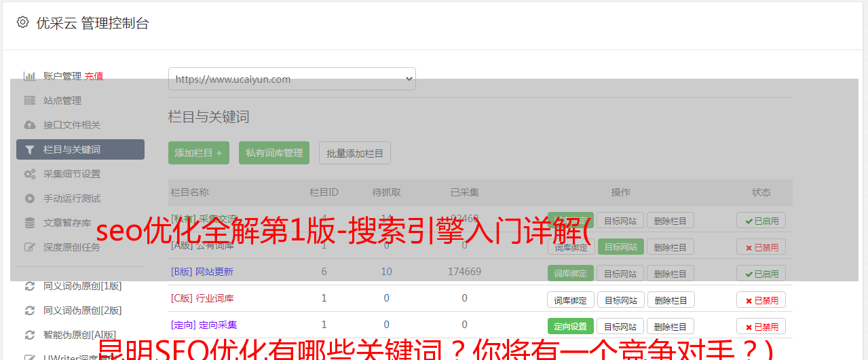Click the database icon next to 文章暂存库
Viewport: 868px width, 360px height.
(x=29, y=223)
